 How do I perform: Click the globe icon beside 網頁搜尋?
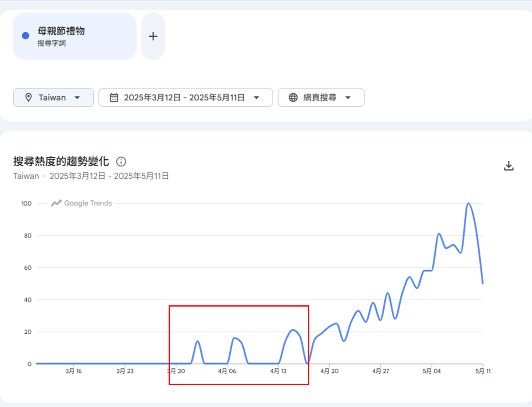(293, 98)
